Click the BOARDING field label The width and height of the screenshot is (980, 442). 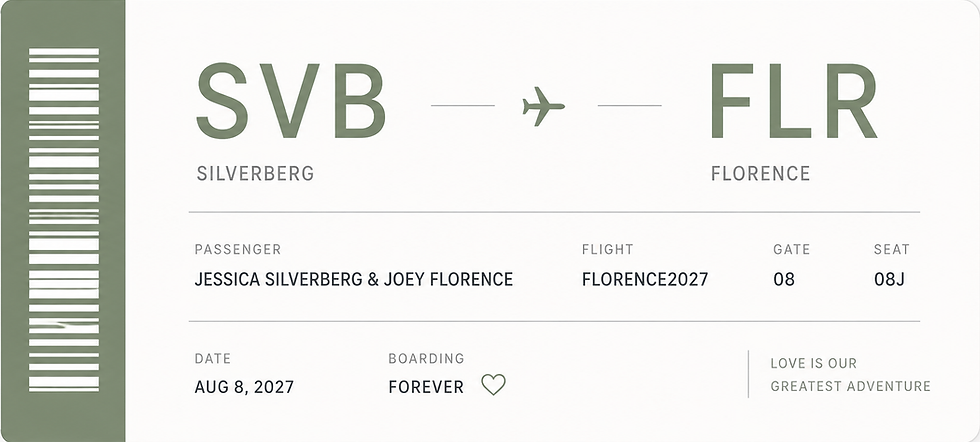tap(426, 359)
